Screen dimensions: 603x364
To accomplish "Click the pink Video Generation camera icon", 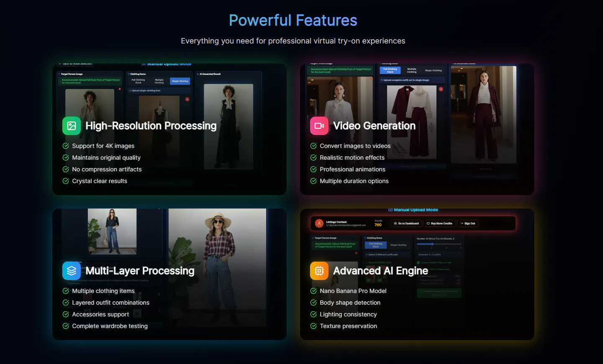I will [319, 126].
